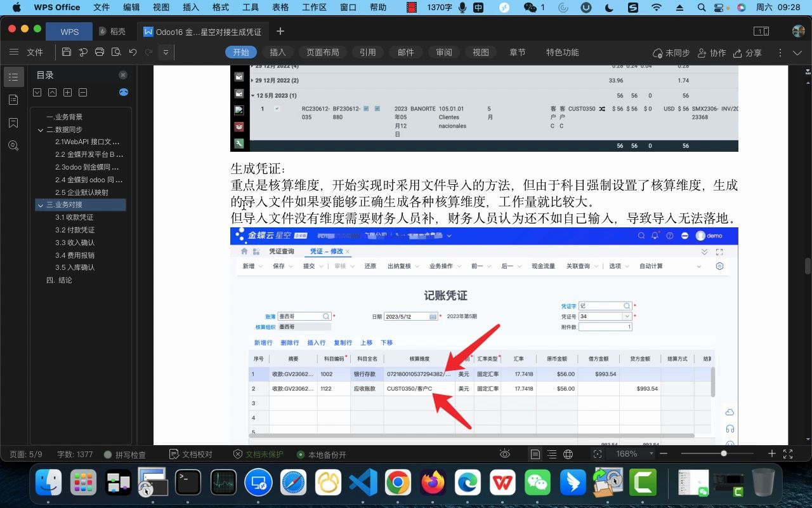This screenshot has height=508, width=812.
Task: Add a new document tab with plus
Action: coord(280,31)
